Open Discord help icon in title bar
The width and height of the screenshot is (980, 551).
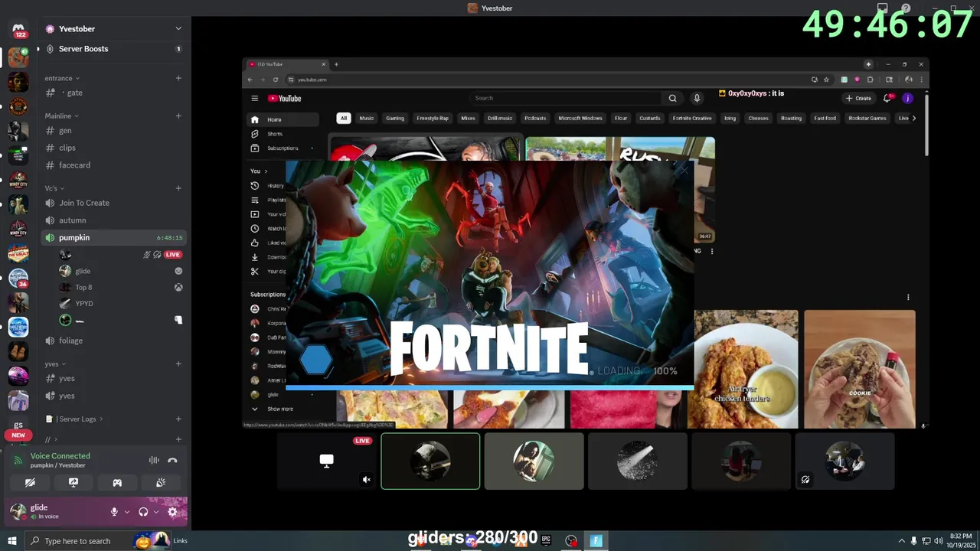click(906, 8)
